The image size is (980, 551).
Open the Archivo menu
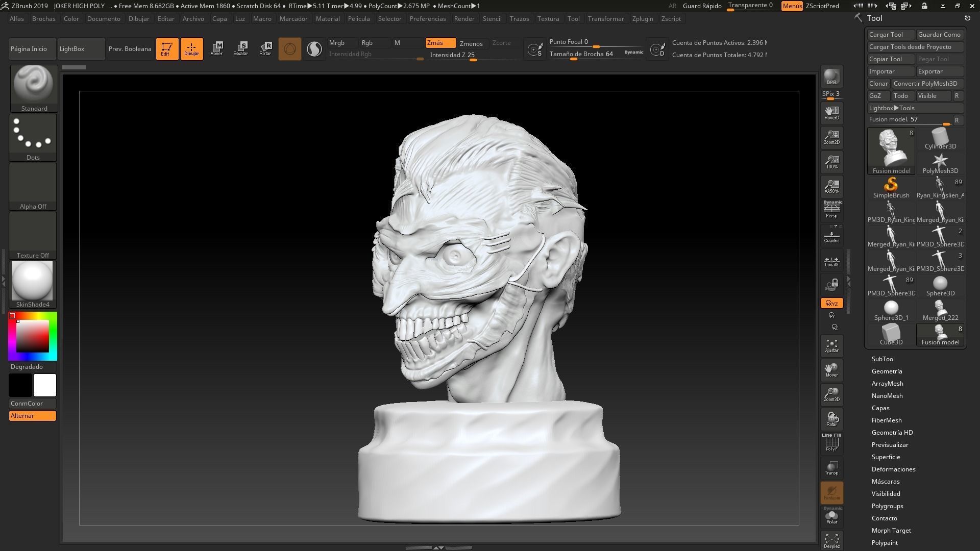193,19
